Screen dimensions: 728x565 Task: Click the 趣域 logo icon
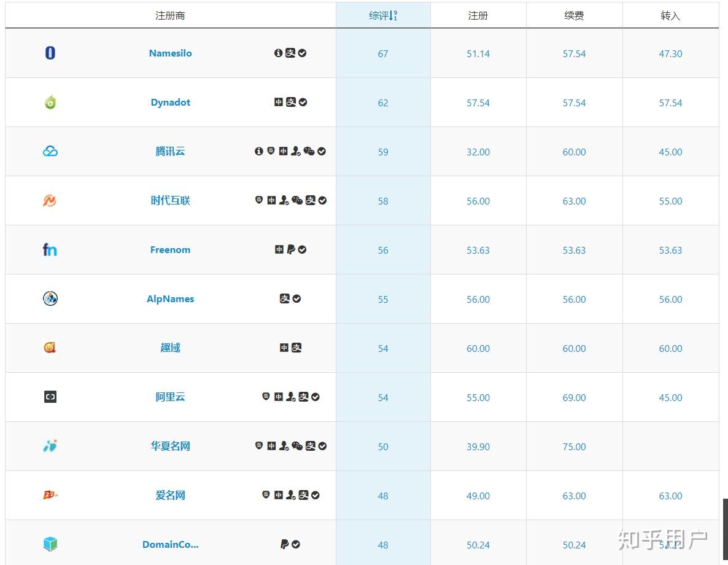(x=50, y=348)
